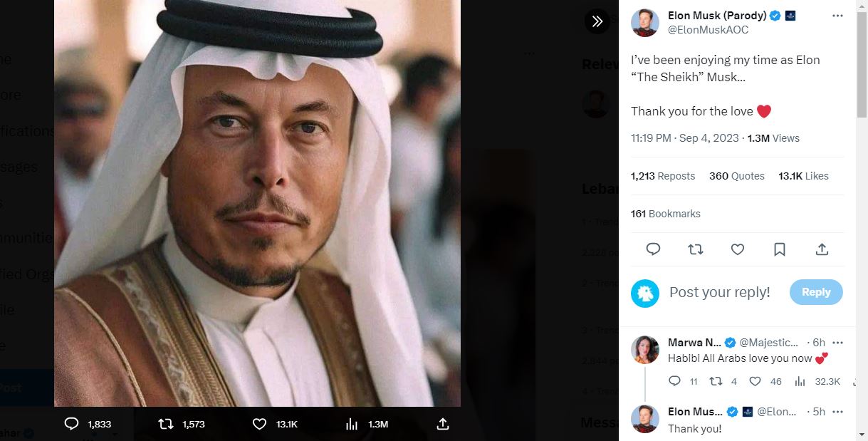Like the post using heart in side panel
This screenshot has width=868, height=441.
point(738,249)
